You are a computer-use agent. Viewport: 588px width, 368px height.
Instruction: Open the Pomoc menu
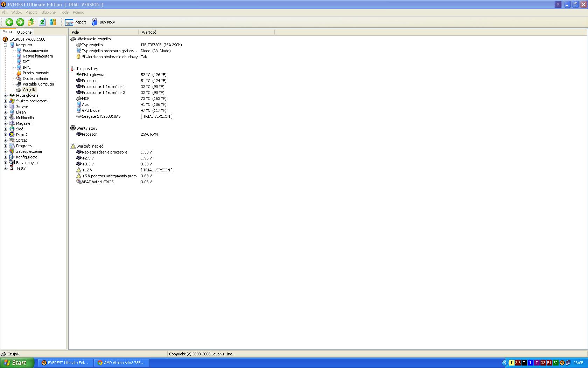[78, 12]
